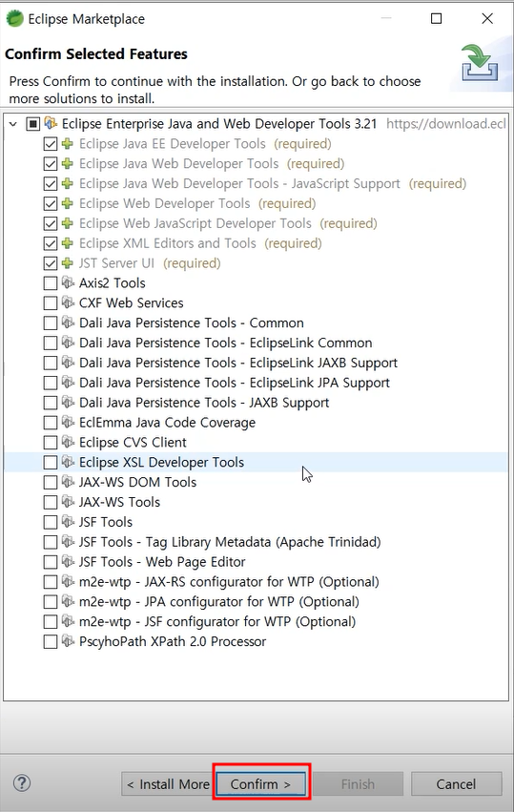Select Eclipse Enterprise Java and Web Developer Tools 3.21 text
The width and height of the screenshot is (514, 812).
point(219,124)
